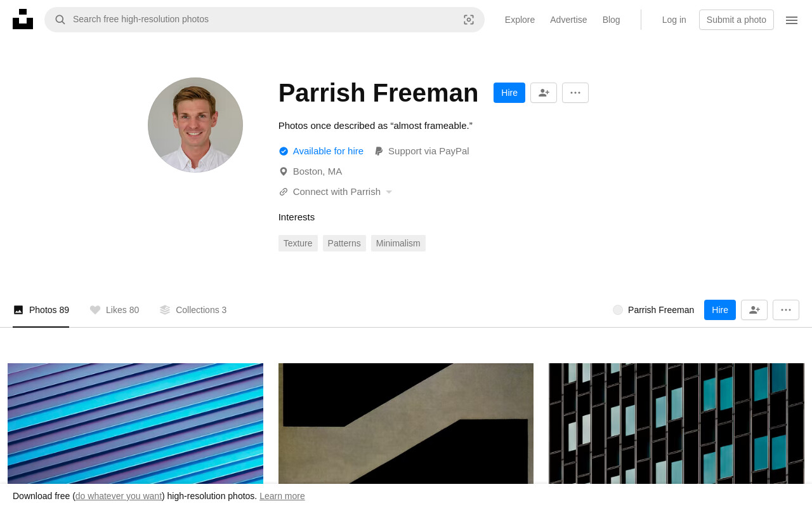
Task: Follow Parrish with header add-person icon
Action: coord(544,93)
